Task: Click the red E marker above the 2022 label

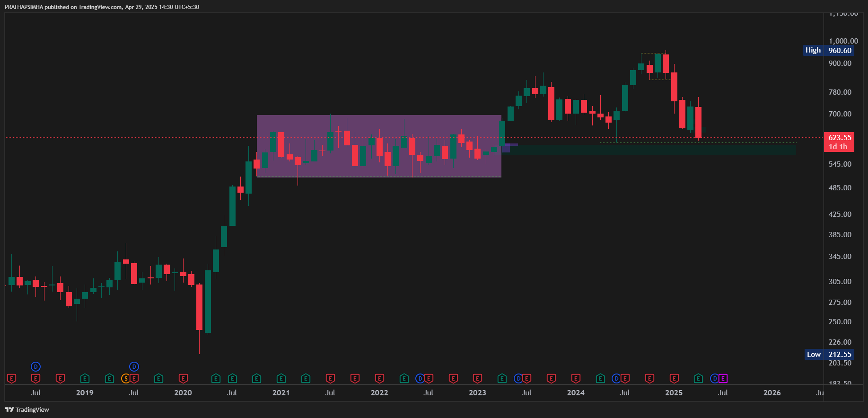Action: tap(379, 378)
